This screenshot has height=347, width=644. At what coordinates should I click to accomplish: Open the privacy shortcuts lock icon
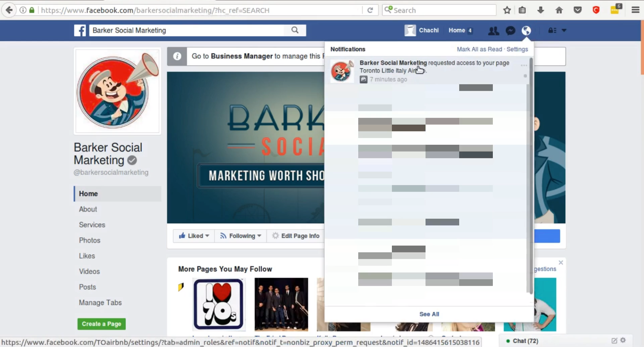552,31
